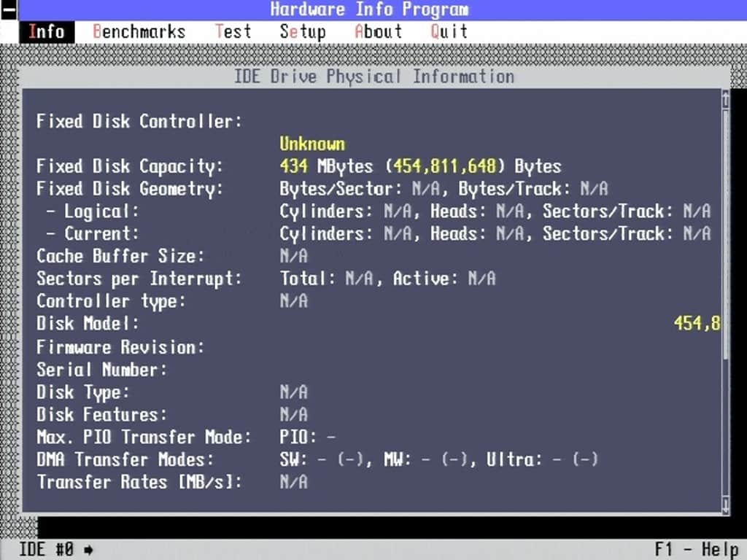Select Quit from the menu bar
Image resolution: width=747 pixels, height=560 pixels.
pyautogui.click(x=449, y=32)
